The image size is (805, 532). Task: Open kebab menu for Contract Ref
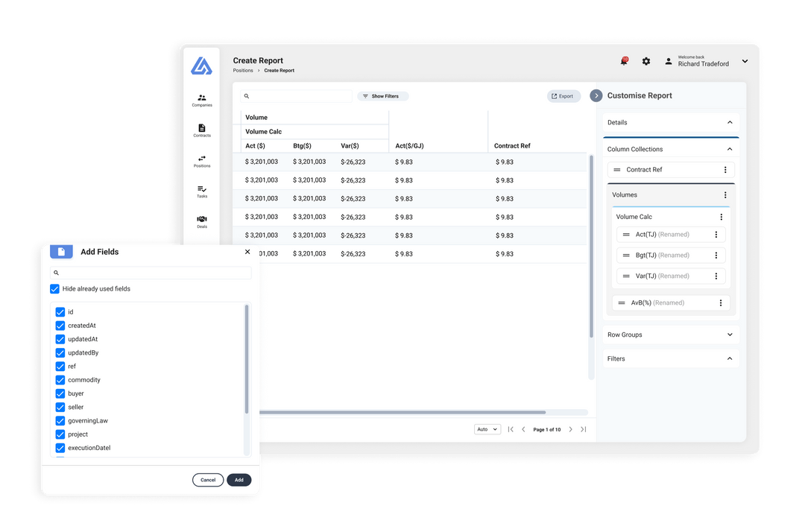pyautogui.click(x=725, y=170)
